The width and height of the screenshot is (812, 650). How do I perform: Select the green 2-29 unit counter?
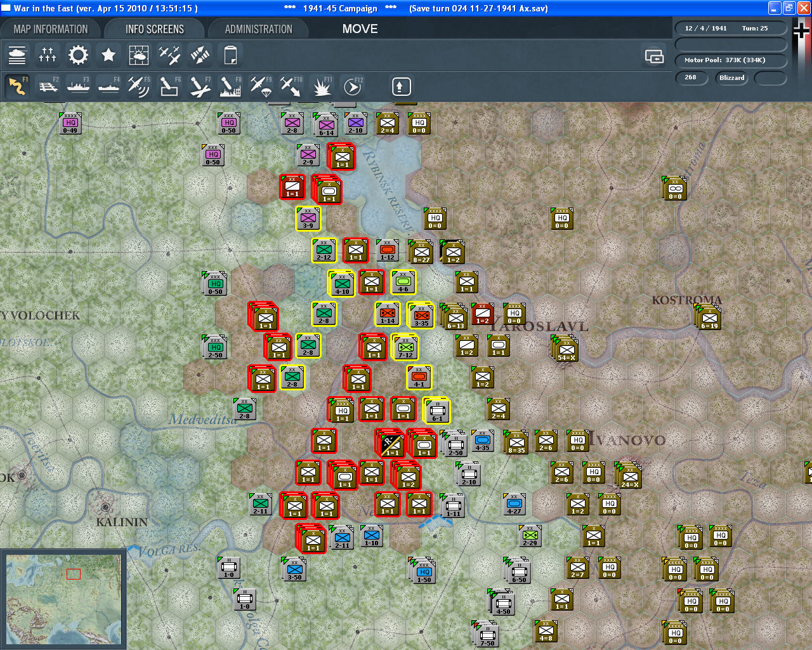[x=530, y=536]
